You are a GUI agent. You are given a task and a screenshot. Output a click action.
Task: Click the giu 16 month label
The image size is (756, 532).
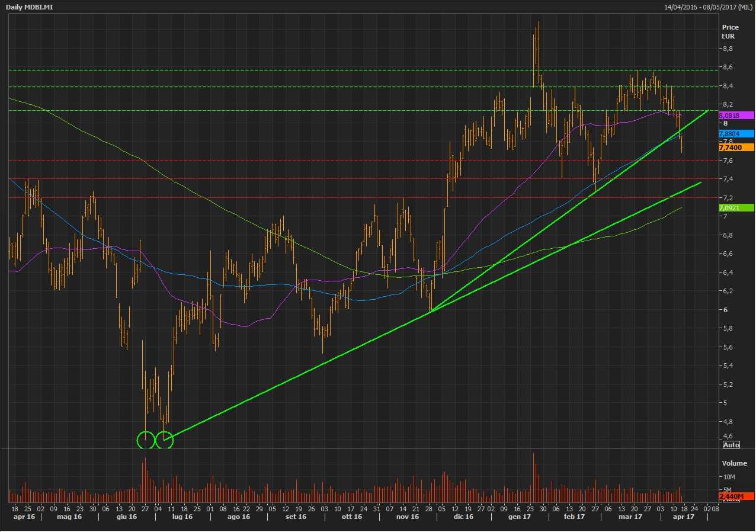tap(126, 517)
